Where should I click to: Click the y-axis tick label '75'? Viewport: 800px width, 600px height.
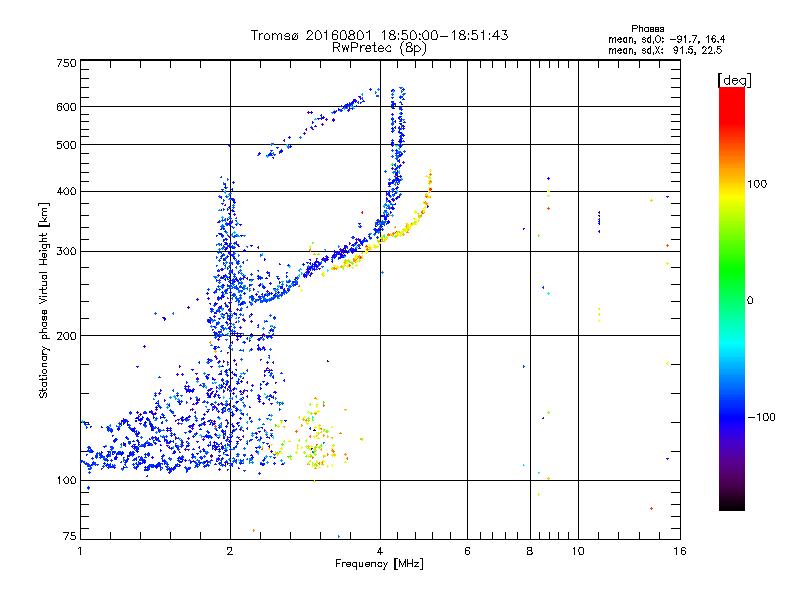tap(70, 536)
